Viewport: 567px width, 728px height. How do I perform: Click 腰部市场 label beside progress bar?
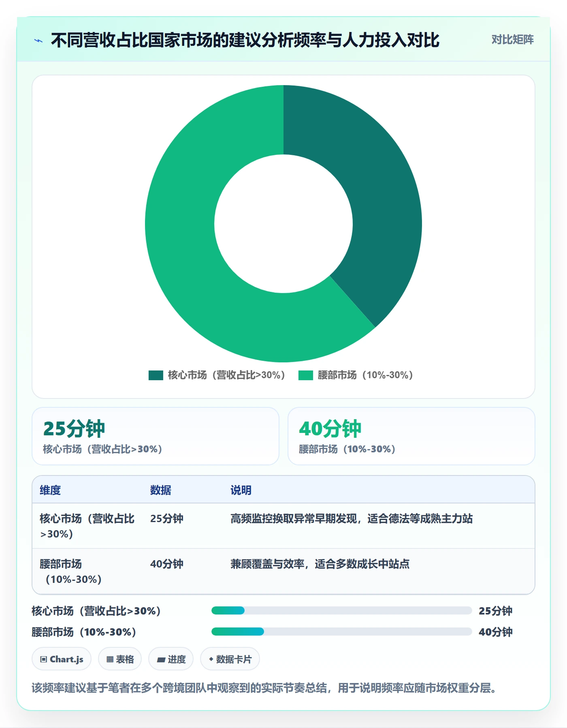pos(84,632)
